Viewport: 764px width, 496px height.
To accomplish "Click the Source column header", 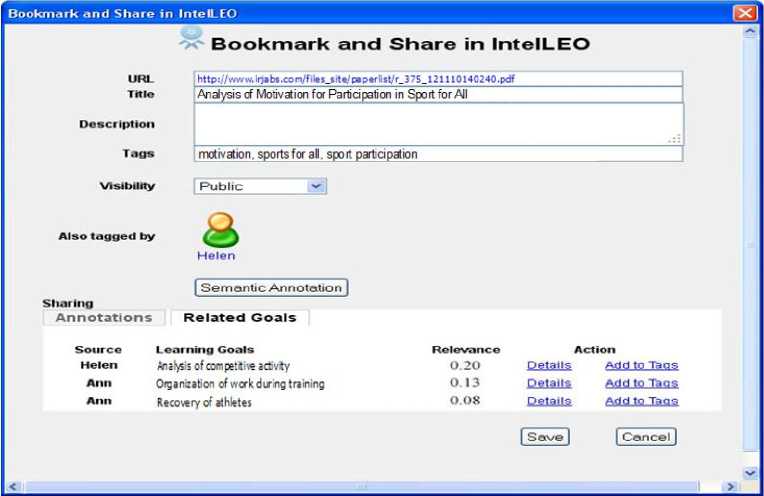I will coord(98,349).
